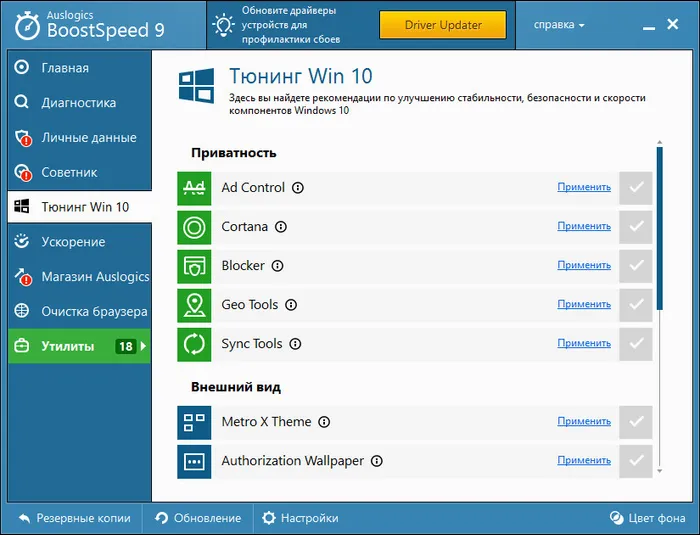Click the Metro X Theme tiles icon
The width and height of the screenshot is (700, 535).
(194, 422)
